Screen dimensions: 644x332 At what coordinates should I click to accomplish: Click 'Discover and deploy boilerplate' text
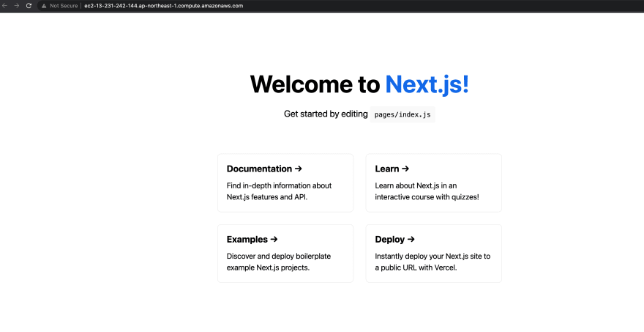point(279,256)
